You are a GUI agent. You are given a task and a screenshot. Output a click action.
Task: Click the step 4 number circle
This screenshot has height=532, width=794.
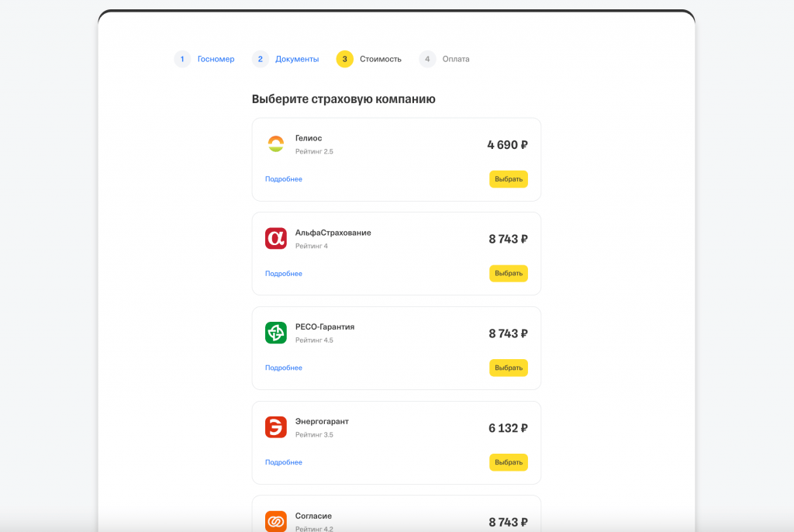coord(427,59)
